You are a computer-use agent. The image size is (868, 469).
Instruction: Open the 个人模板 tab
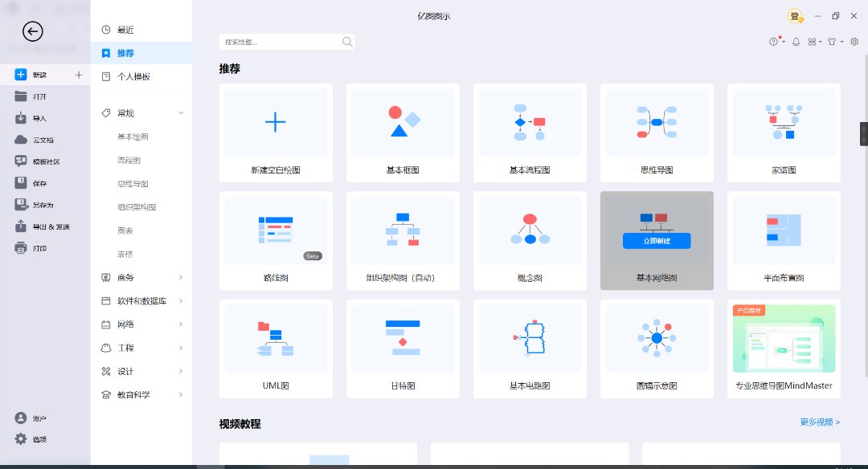pyautogui.click(x=133, y=76)
